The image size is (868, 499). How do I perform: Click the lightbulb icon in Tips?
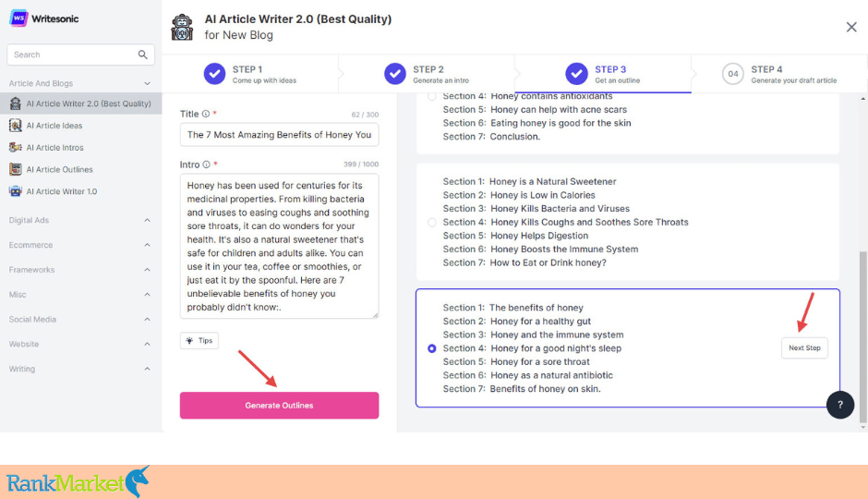tap(189, 341)
